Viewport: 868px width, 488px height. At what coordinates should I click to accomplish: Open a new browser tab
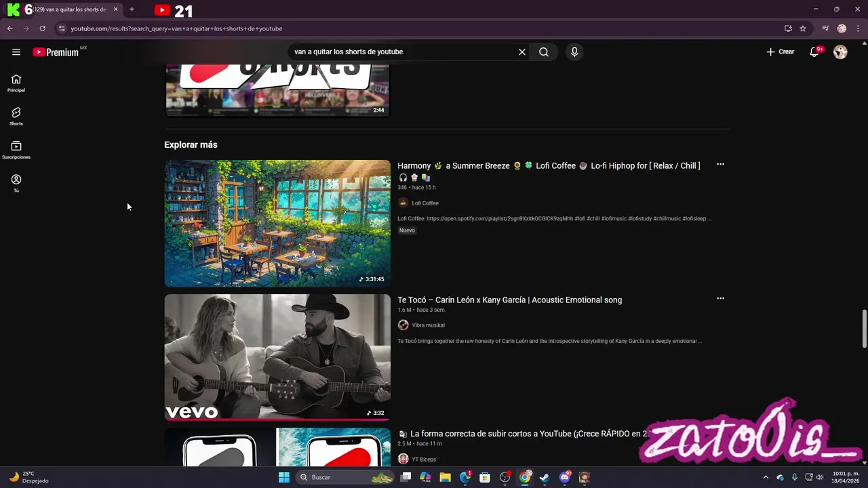pos(132,9)
